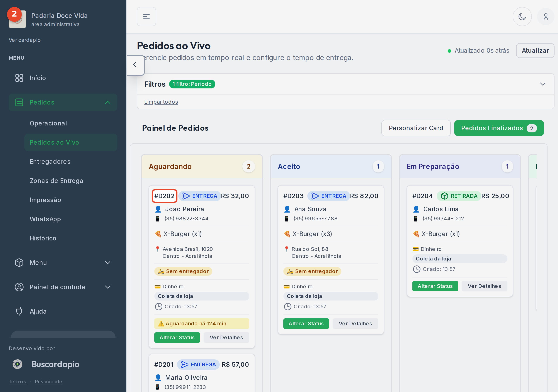
Task: Collapse sidebar with the left chevron button
Action: click(135, 65)
